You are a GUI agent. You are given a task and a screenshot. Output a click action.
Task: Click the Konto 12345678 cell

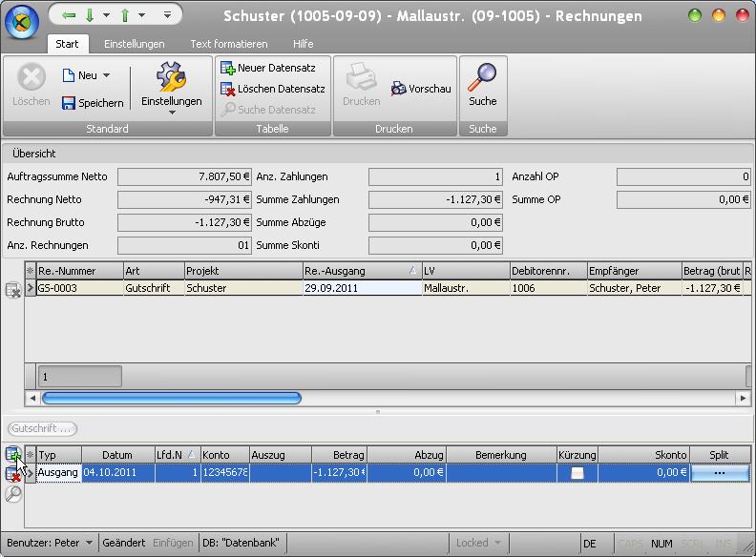coord(224,473)
